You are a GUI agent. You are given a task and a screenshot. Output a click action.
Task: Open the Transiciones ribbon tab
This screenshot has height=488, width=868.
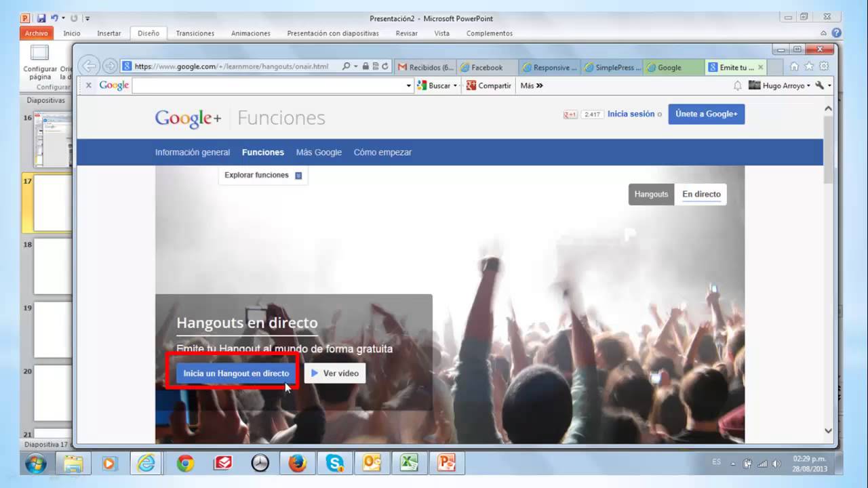(x=195, y=33)
